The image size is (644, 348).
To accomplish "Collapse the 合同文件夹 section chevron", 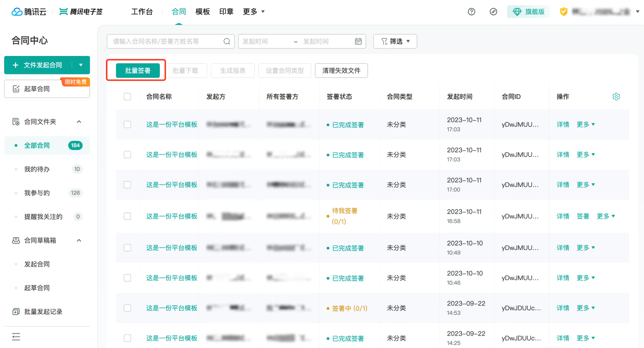I will click(79, 122).
